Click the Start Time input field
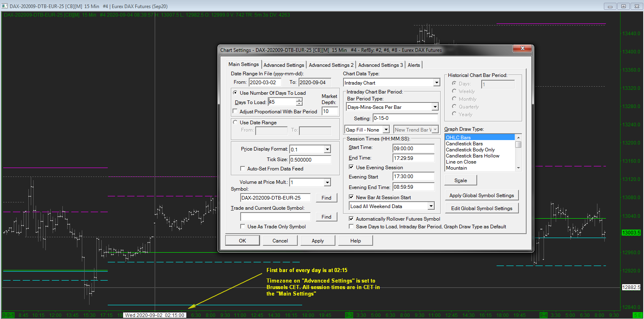Screen dimensions: 644x319 point(413,149)
